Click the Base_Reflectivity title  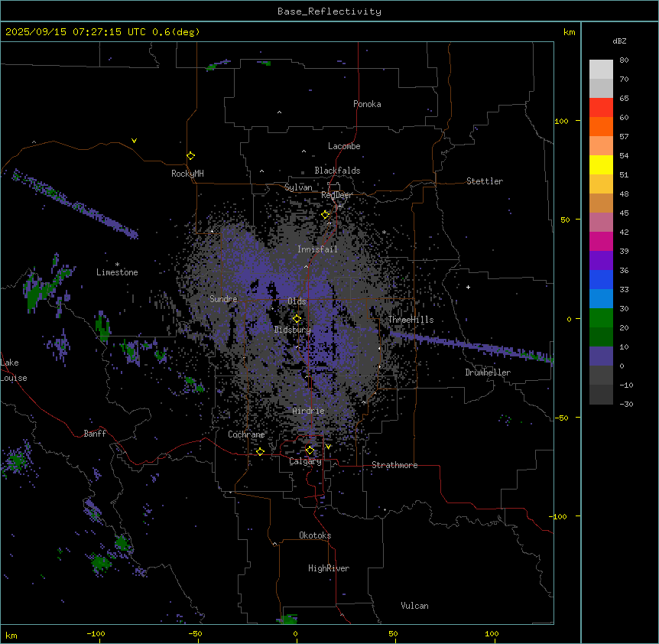[x=329, y=11]
